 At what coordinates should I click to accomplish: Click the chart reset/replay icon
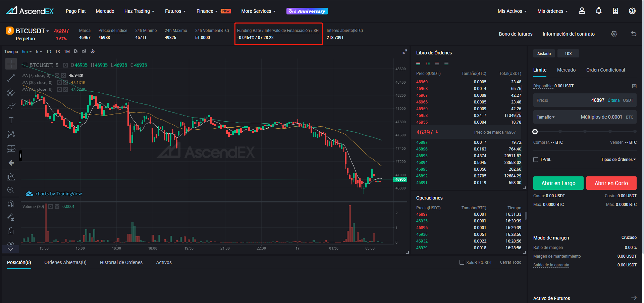pos(93,51)
